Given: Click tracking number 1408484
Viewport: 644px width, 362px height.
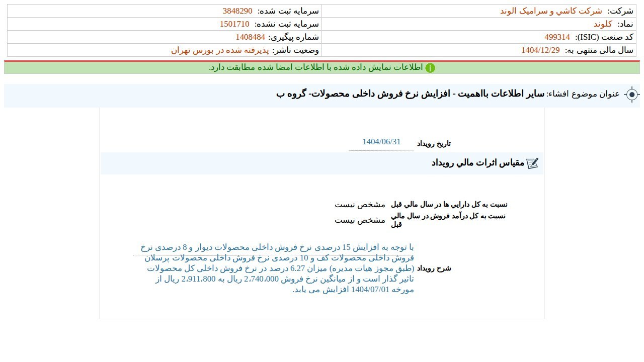Looking at the screenshot, I should tap(250, 37).
